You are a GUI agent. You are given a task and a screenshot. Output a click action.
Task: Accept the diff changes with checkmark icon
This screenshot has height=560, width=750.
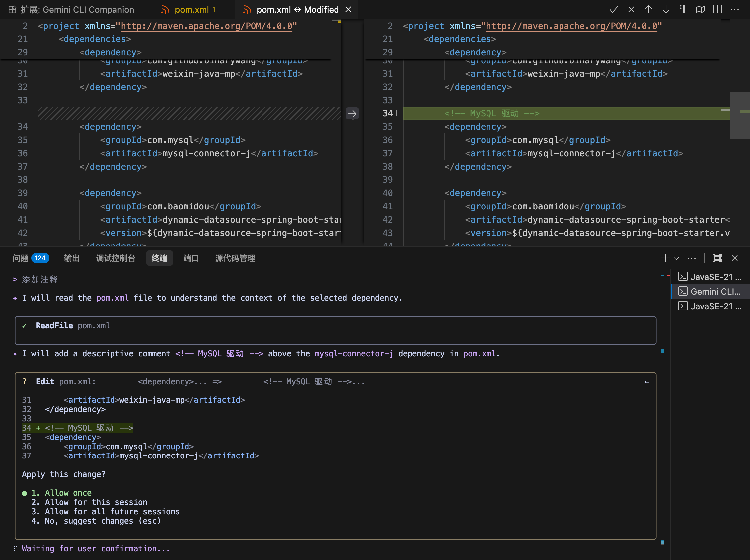click(613, 10)
